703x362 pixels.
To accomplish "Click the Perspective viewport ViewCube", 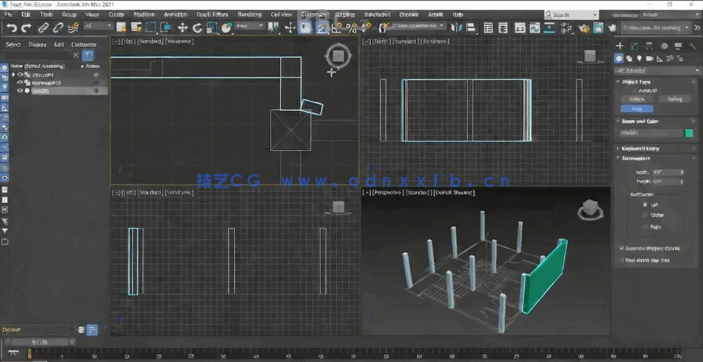I will coord(590,209).
